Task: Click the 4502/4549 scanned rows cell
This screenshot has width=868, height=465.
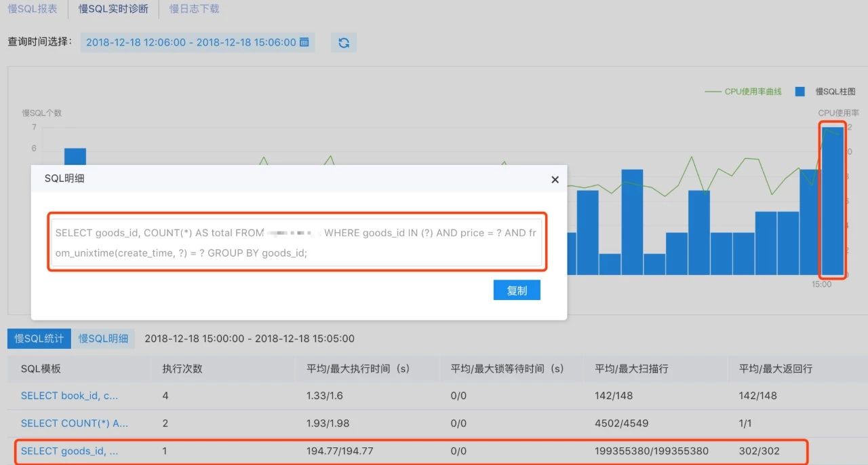Action: click(x=622, y=423)
